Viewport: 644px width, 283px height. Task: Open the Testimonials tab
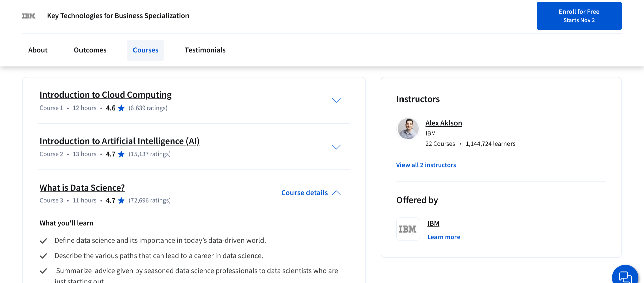click(205, 50)
